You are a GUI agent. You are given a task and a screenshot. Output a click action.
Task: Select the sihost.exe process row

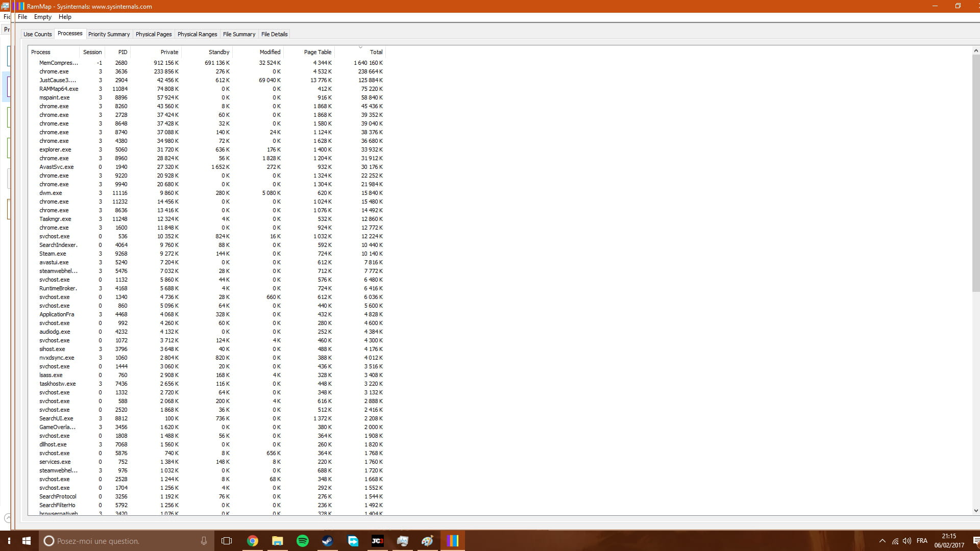[x=207, y=349]
